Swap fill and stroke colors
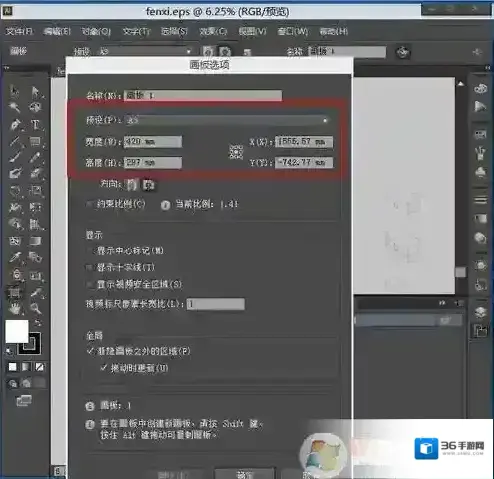The image size is (494, 479). 38,323
